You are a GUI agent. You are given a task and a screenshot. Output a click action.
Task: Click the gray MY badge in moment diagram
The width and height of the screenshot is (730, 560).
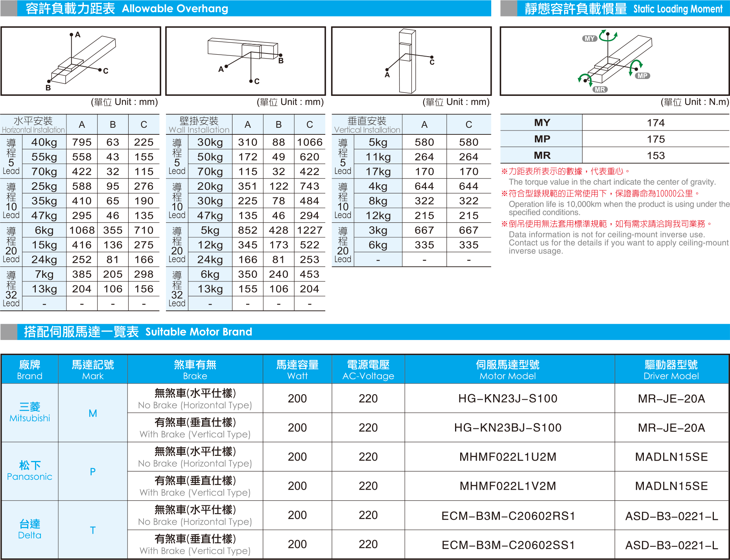click(x=589, y=39)
